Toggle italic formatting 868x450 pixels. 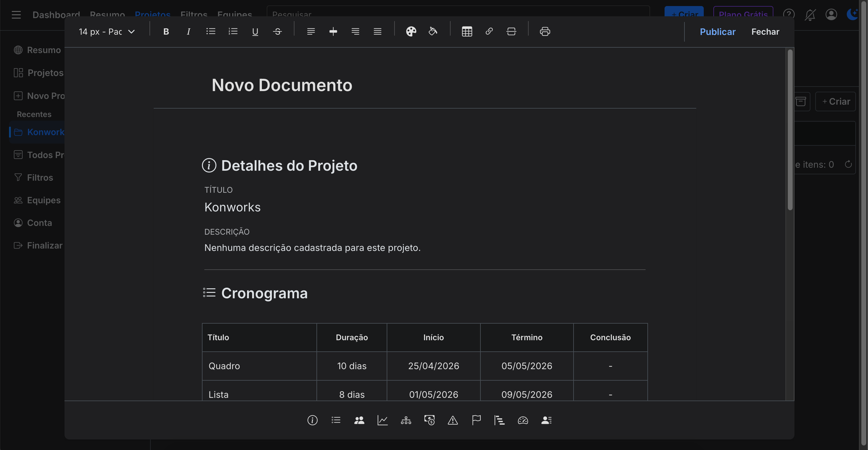click(188, 32)
